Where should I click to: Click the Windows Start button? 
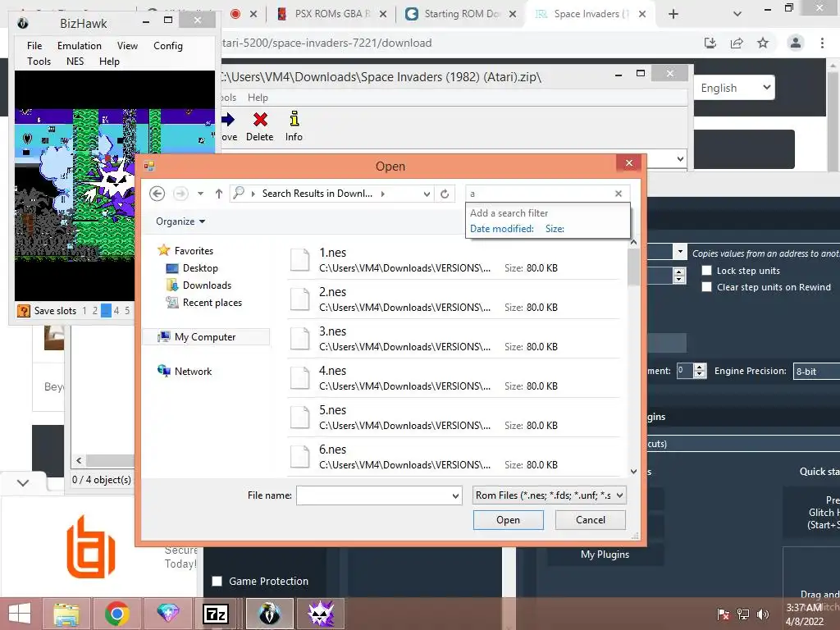pos(20,614)
